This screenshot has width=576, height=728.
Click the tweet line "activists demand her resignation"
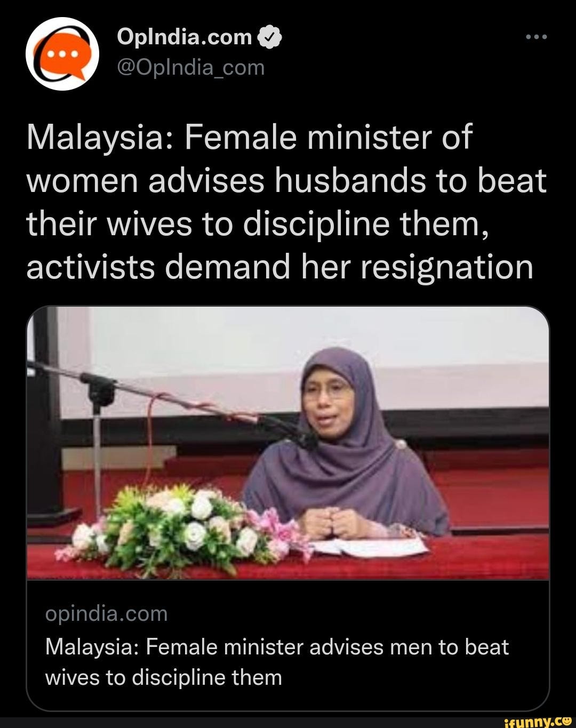[x=279, y=267]
